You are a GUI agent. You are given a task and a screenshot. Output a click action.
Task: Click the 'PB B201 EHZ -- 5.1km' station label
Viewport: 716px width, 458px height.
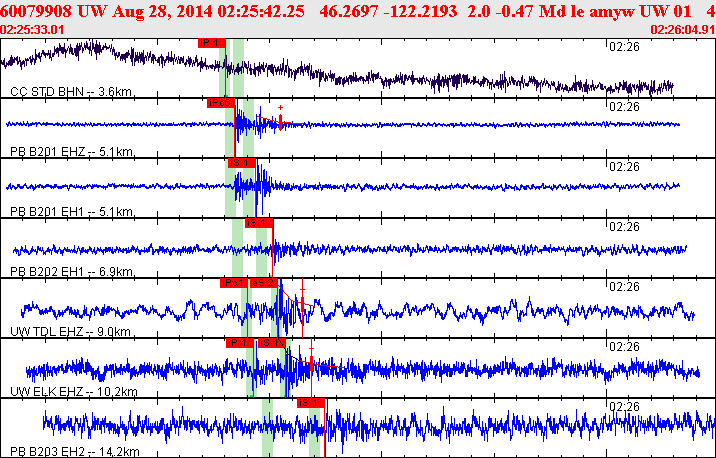click(x=71, y=152)
